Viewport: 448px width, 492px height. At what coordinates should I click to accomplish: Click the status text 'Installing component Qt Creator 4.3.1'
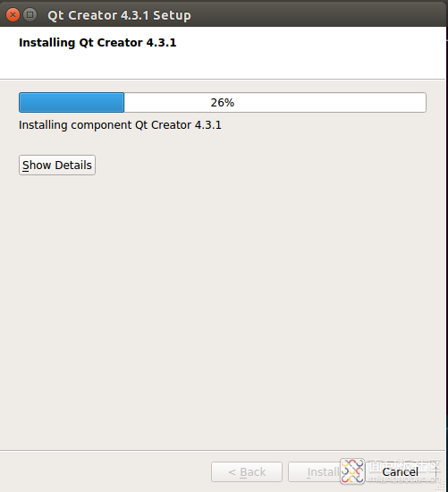(x=120, y=125)
